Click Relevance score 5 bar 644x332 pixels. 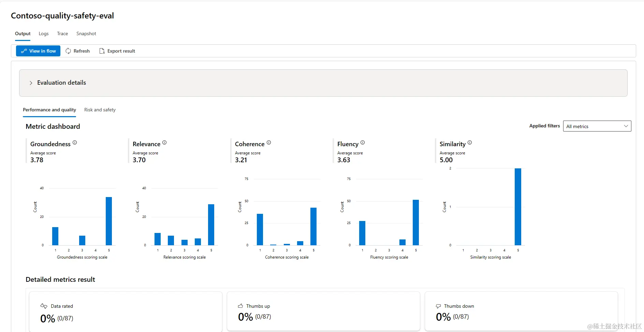click(211, 225)
